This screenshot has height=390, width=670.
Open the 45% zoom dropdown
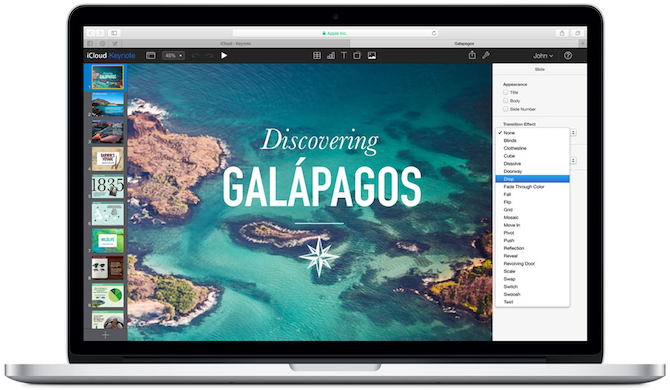pos(173,56)
